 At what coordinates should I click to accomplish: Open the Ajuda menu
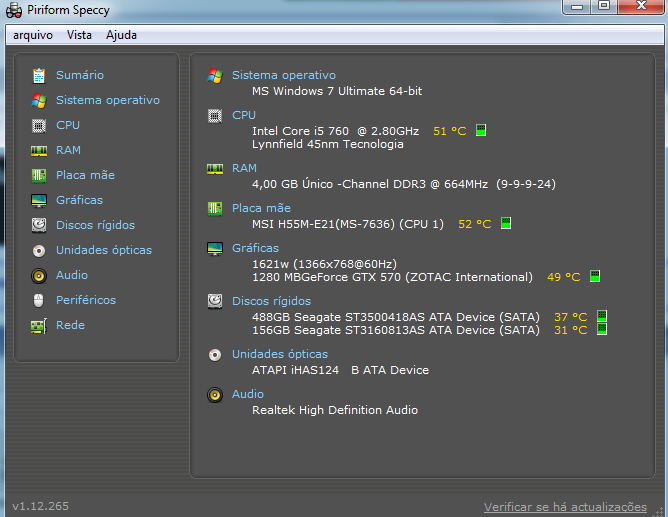[x=121, y=35]
